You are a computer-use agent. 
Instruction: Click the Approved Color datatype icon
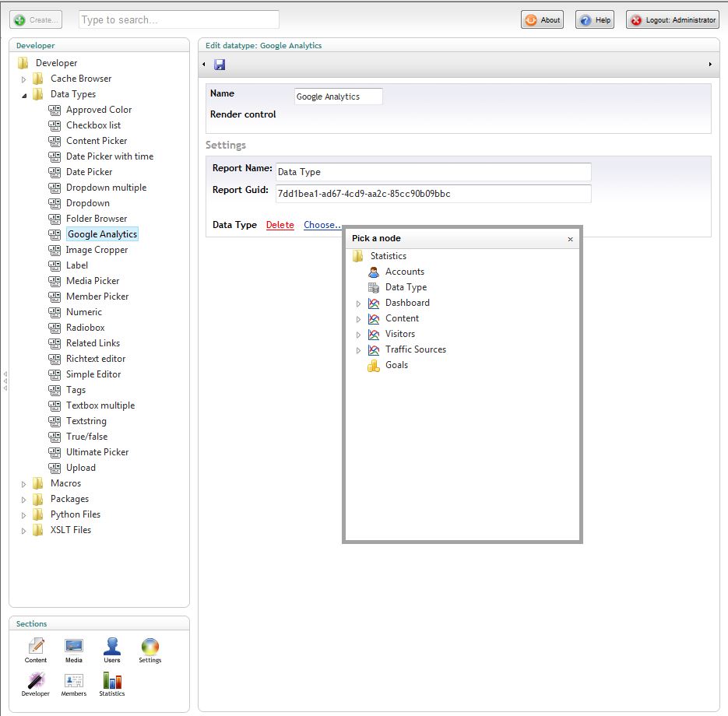[x=55, y=110]
